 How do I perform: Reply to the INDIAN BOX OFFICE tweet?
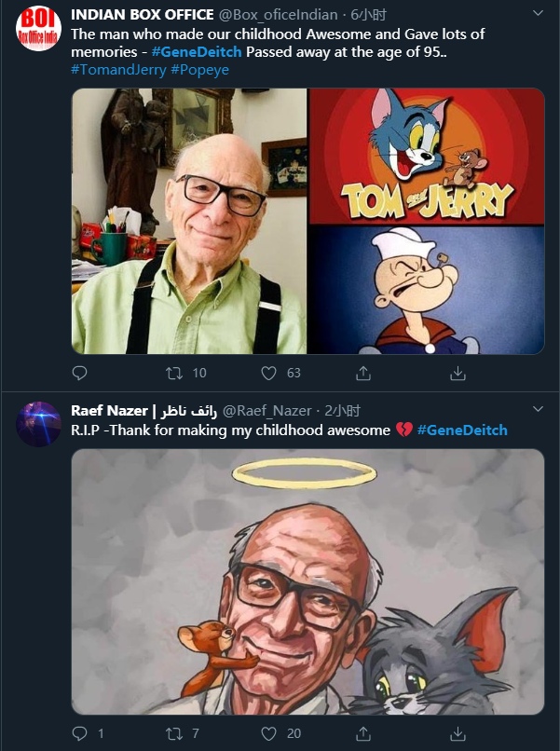click(x=80, y=373)
